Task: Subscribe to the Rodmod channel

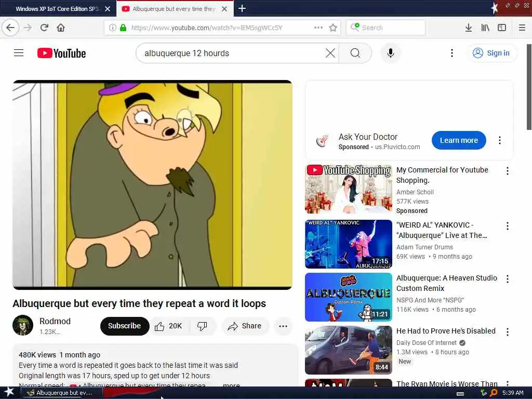Action: point(125,326)
